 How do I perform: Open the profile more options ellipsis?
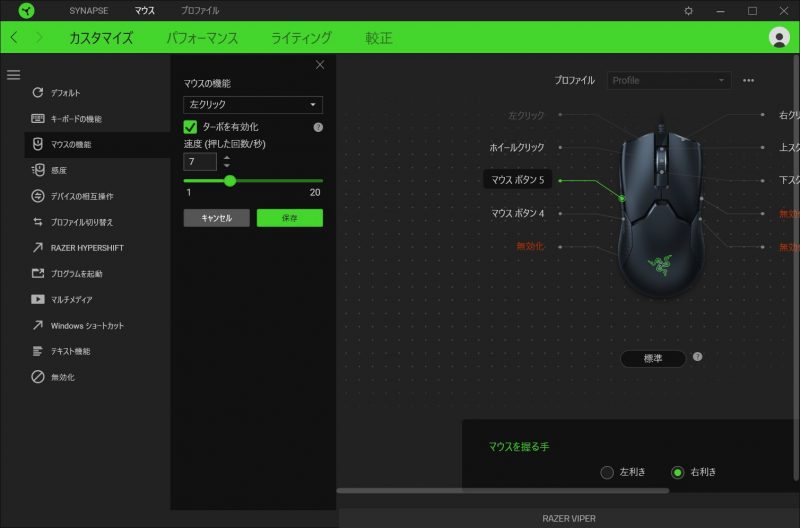[x=748, y=81]
